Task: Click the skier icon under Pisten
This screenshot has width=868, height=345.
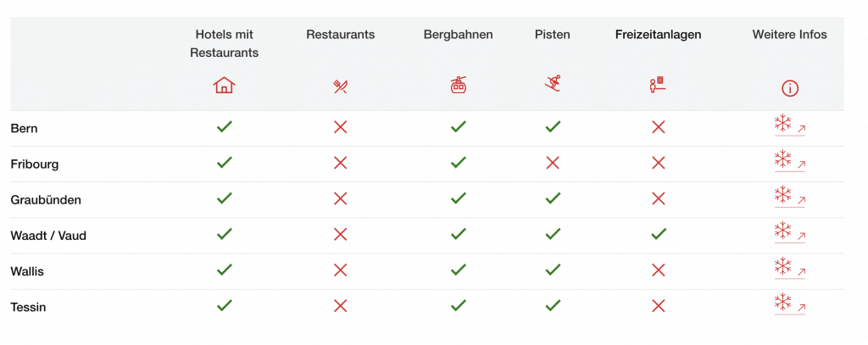Action: tap(553, 83)
